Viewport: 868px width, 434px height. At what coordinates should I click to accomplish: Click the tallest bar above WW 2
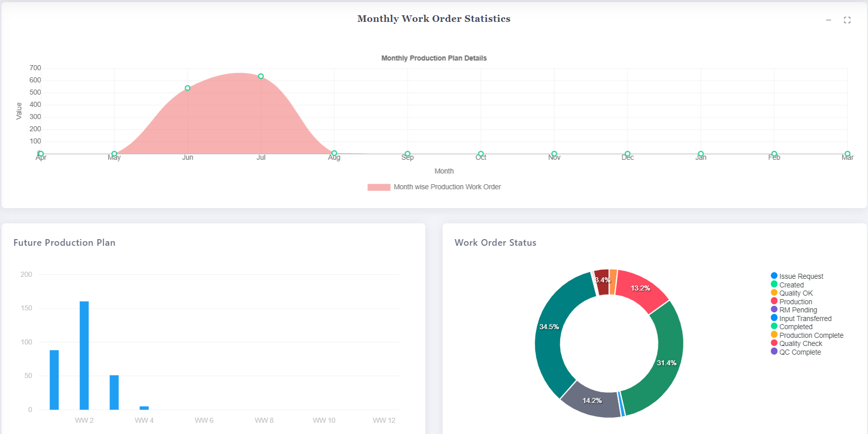(84, 355)
